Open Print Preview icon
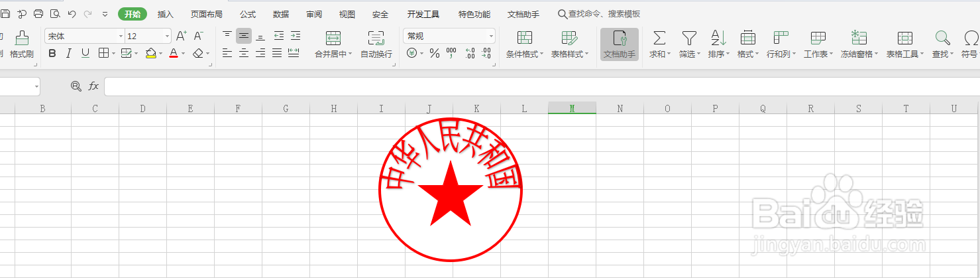Image resolution: width=980 pixels, height=278 pixels. coord(55,14)
